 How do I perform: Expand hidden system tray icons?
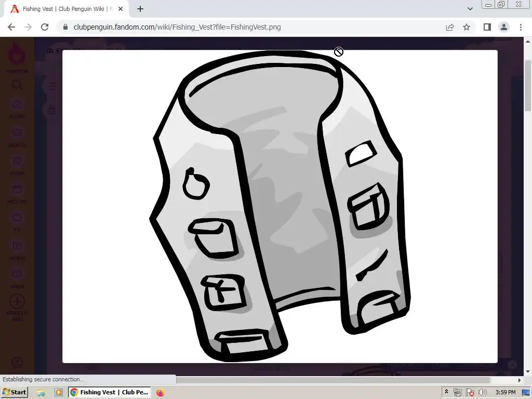point(446,392)
